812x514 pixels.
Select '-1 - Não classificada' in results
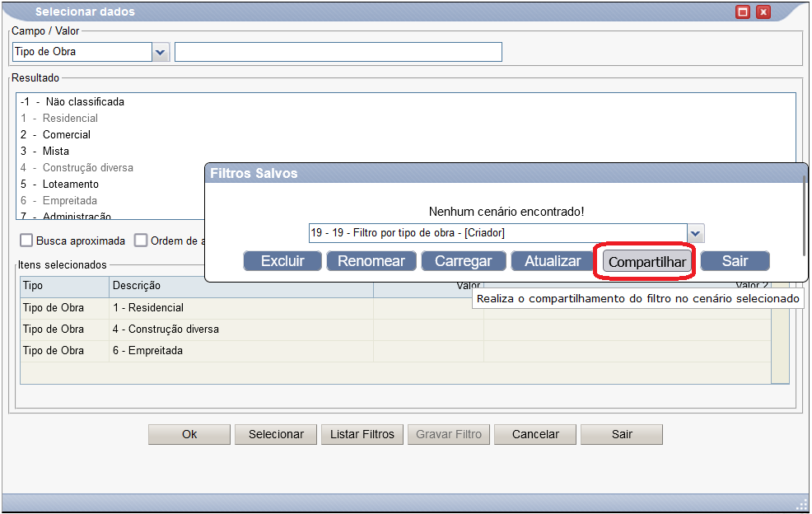click(72, 101)
